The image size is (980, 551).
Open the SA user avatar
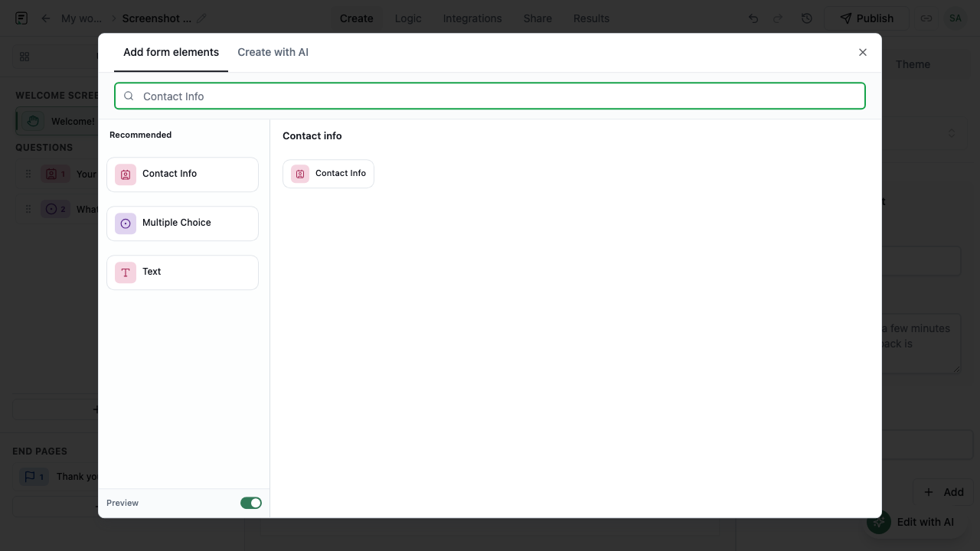tap(955, 18)
